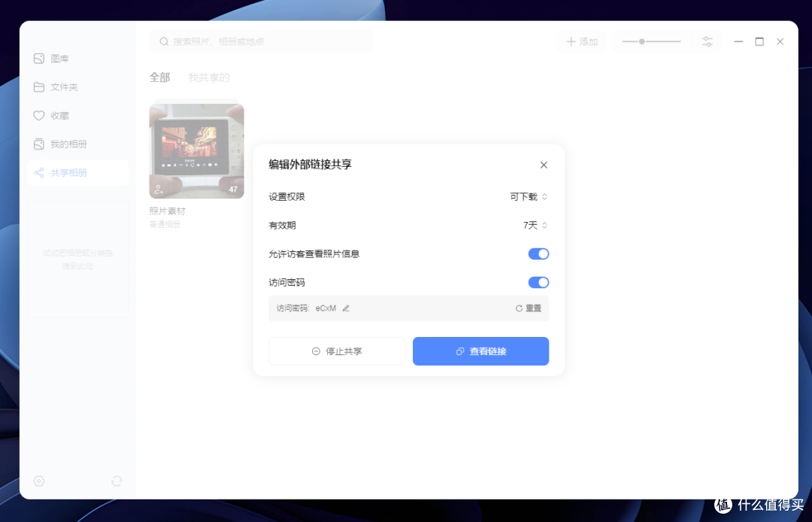
Task: Click the 查看链接 button
Action: click(480, 351)
